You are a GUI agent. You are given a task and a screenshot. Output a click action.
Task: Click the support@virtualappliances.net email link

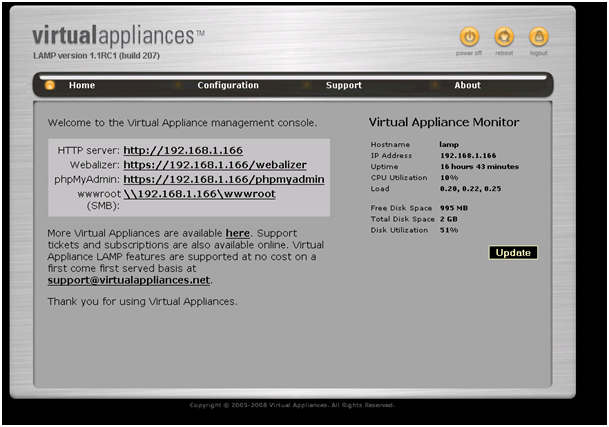point(129,280)
